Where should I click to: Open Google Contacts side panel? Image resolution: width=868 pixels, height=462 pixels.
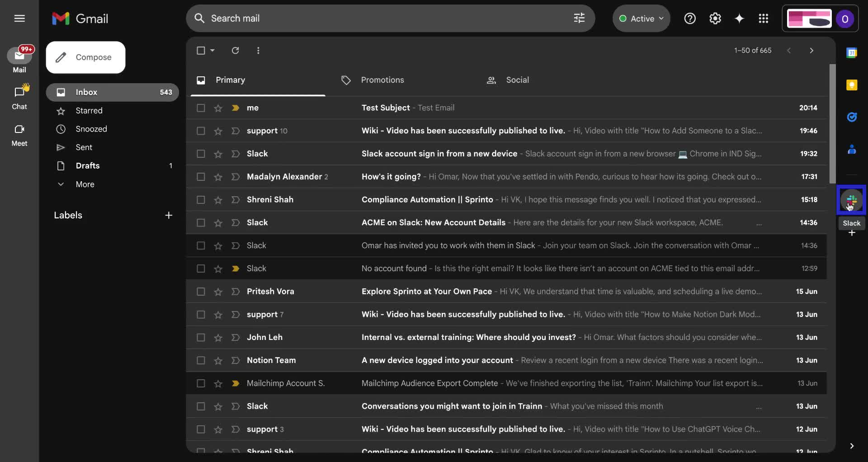[x=852, y=149]
